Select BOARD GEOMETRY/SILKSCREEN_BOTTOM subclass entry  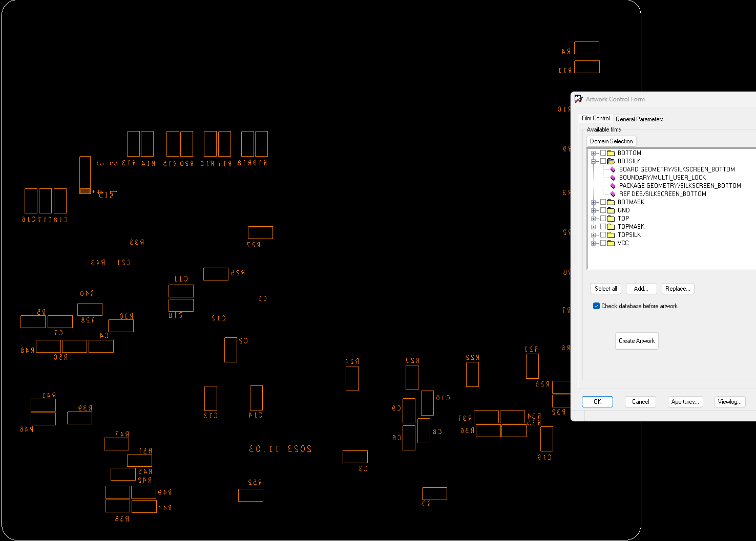[677, 169]
